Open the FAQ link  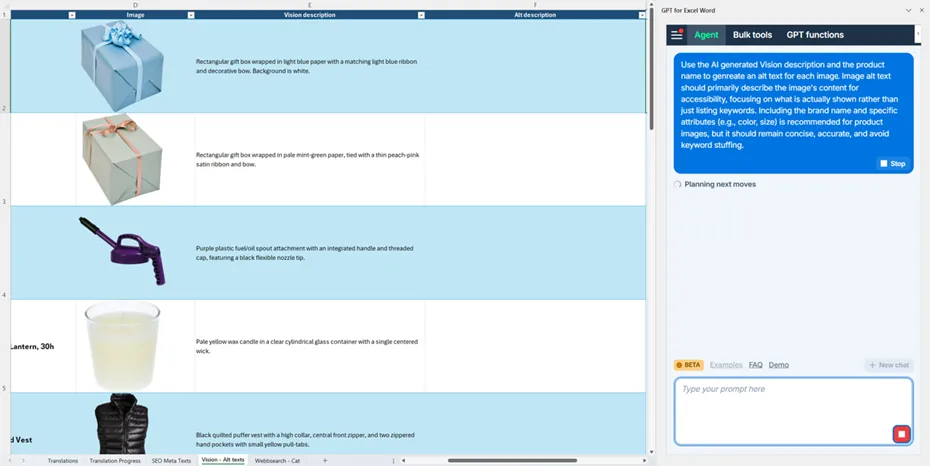point(756,365)
